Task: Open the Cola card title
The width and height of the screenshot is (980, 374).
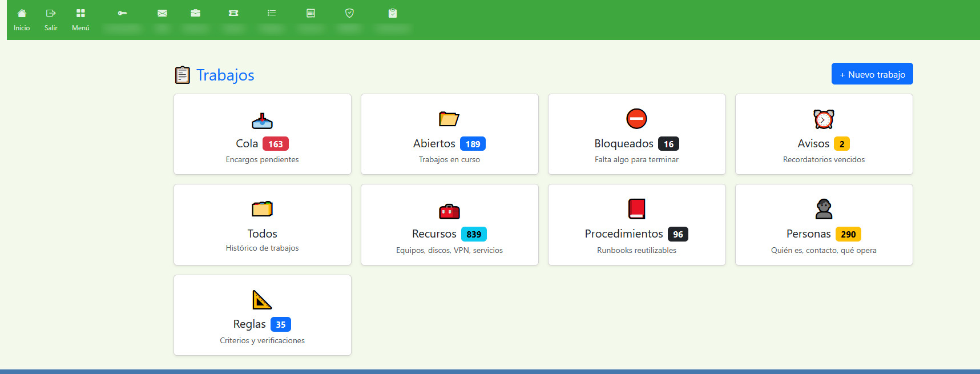Action: coord(247,143)
